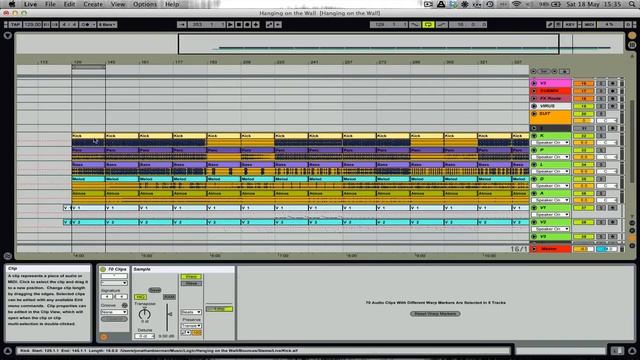The image size is (640, 360).
Task: Toggle the Follow playback button
Action: 181,24
